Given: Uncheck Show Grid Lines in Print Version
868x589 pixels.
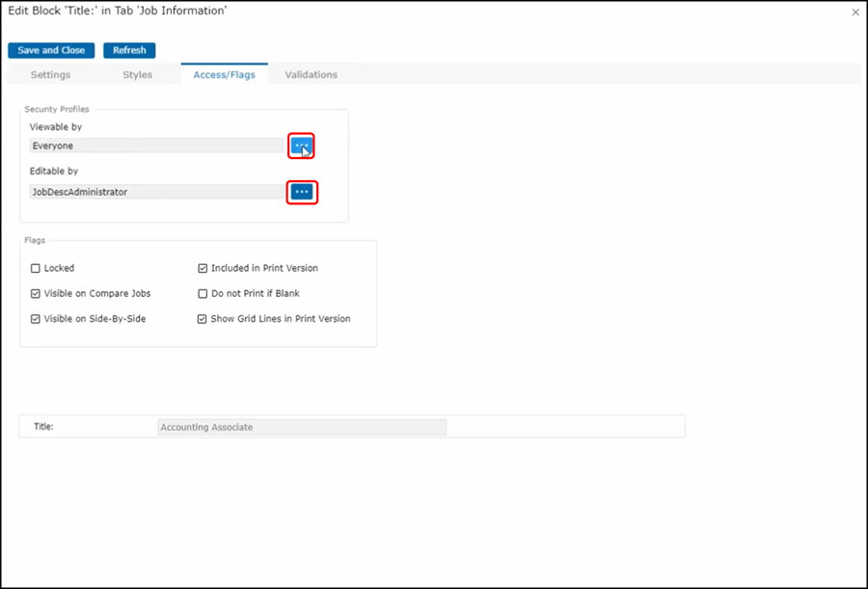Looking at the screenshot, I should pyautogui.click(x=203, y=318).
